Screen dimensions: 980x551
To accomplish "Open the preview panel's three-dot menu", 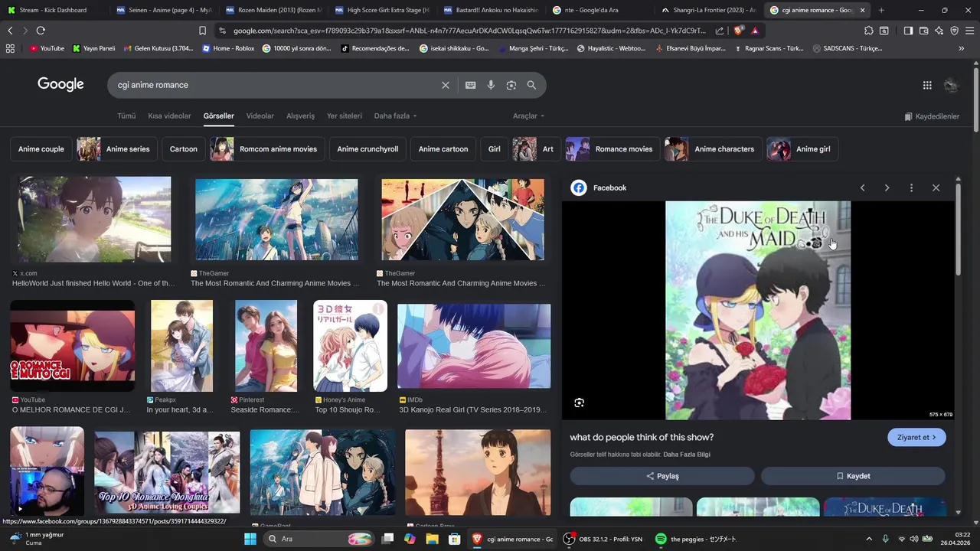I will click(911, 187).
